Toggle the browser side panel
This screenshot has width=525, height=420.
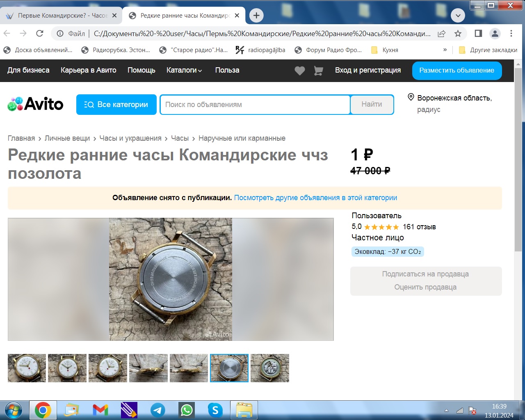pyautogui.click(x=478, y=34)
